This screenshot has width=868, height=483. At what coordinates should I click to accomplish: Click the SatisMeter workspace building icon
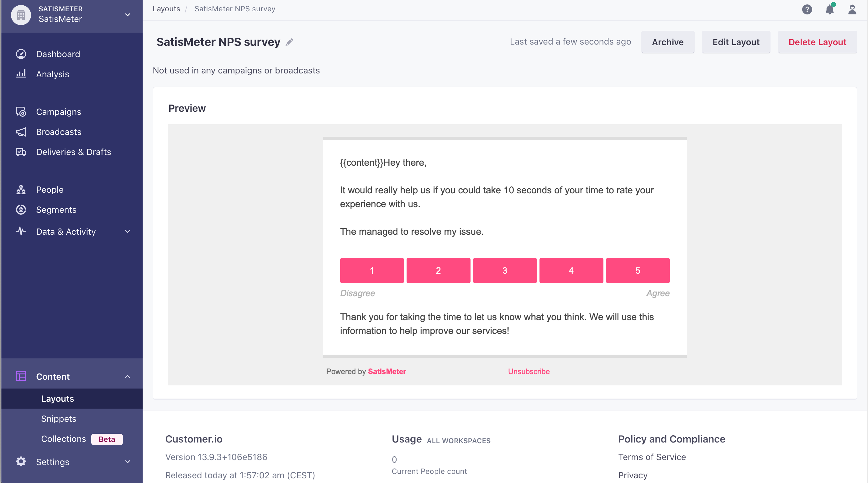pyautogui.click(x=21, y=15)
